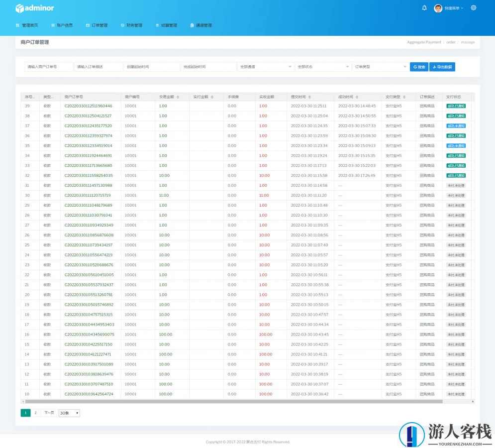Click the adminor logo icon
This screenshot has width=495, height=448.
[20, 8]
